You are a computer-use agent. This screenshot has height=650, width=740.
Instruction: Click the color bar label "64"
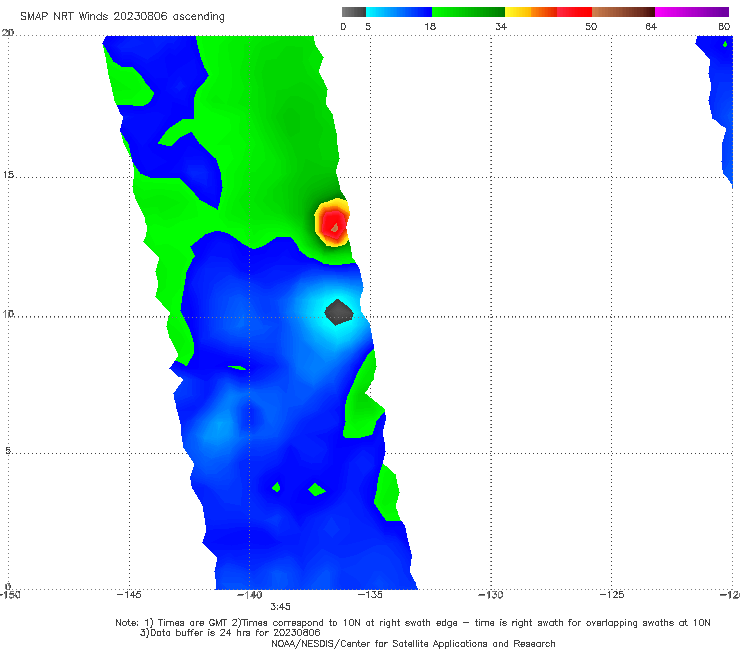click(x=651, y=26)
